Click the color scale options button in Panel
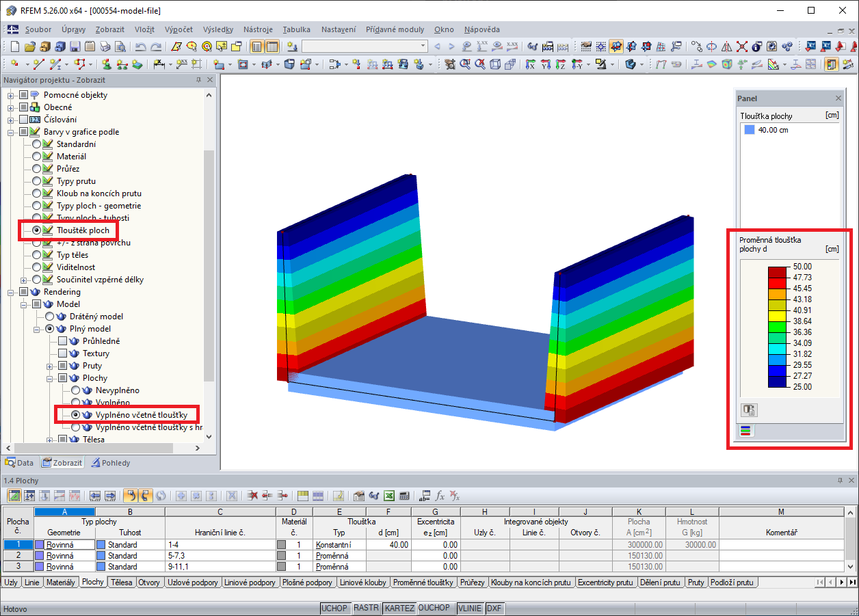This screenshot has height=616, width=859. tap(749, 410)
